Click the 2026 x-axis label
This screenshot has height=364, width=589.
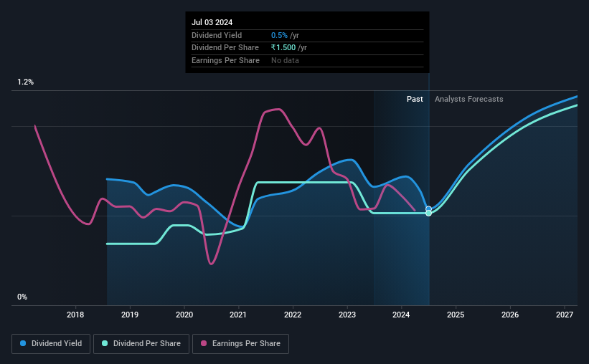(510, 315)
